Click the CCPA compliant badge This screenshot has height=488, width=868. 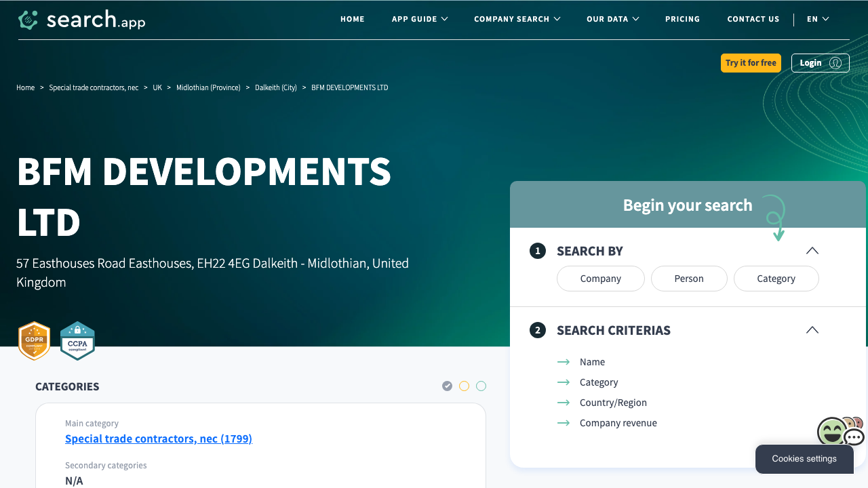(77, 341)
